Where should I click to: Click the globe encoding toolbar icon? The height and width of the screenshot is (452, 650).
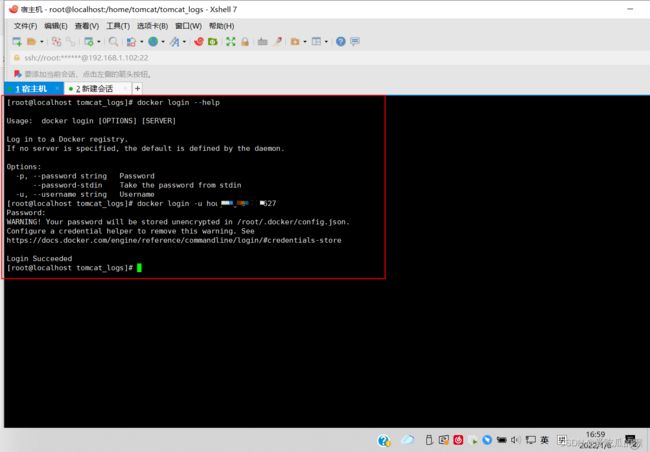(153, 41)
